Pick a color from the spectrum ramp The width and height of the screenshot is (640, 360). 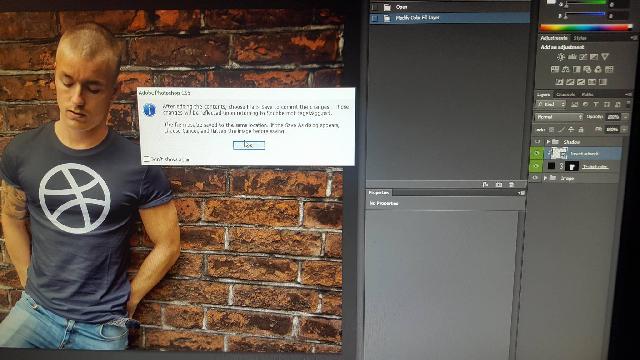[x=586, y=28]
